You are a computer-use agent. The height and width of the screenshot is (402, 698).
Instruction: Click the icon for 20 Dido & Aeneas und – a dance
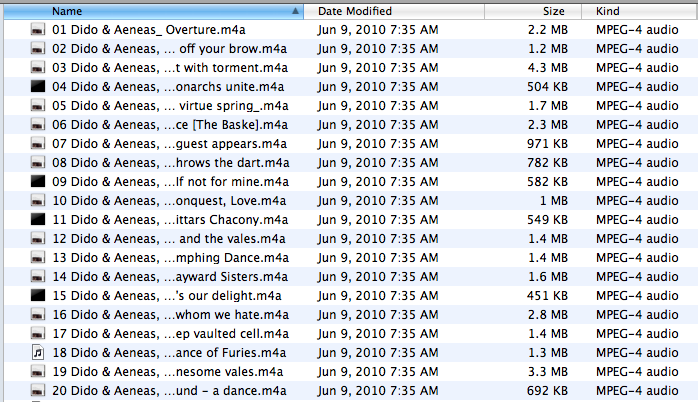click(x=38, y=390)
